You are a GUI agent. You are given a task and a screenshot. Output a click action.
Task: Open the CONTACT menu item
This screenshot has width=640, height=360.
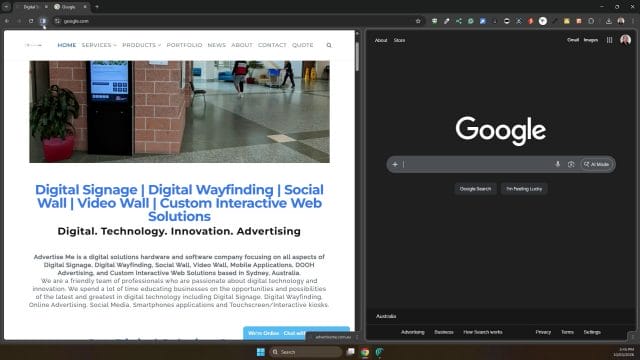point(272,45)
